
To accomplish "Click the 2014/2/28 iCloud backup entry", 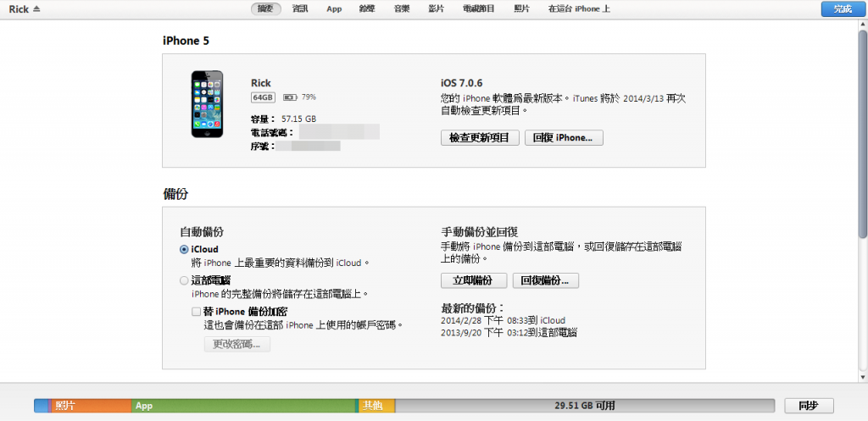I will [504, 320].
